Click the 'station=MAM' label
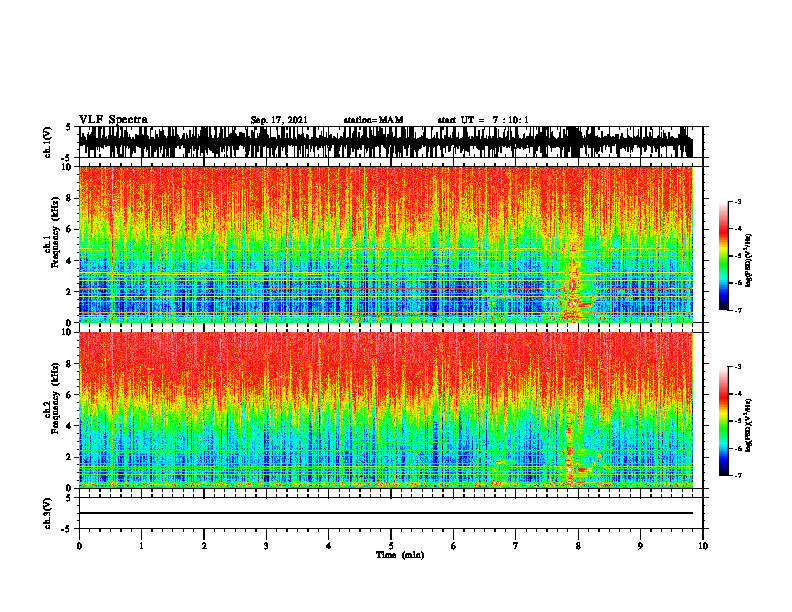Screen dimensions: 792x612 [x=374, y=120]
